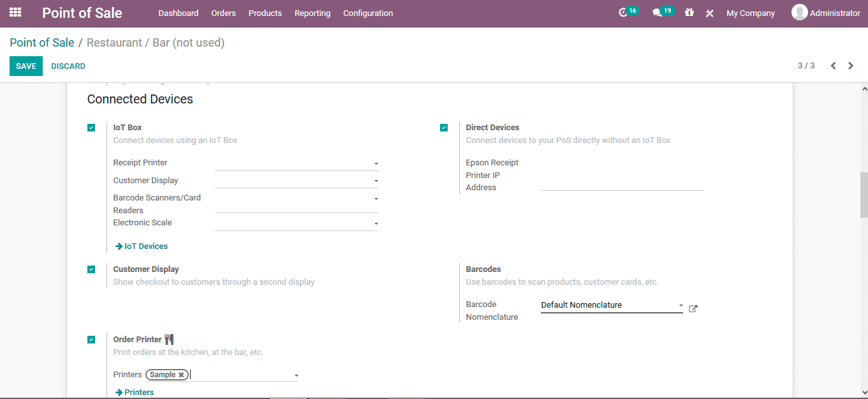
Task: Open the Electronic Scale dropdown
Action: point(376,222)
